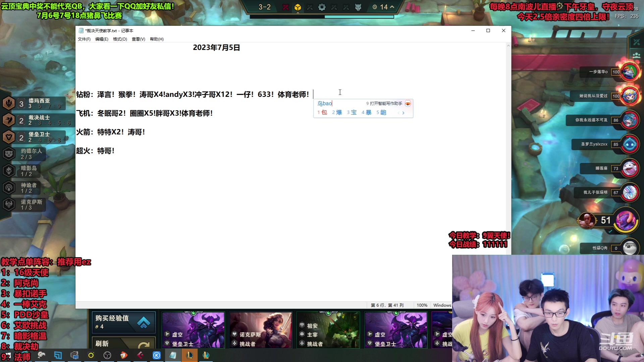View player 睡莲座 avatar
Screen dimensions: 644x362
click(x=630, y=168)
